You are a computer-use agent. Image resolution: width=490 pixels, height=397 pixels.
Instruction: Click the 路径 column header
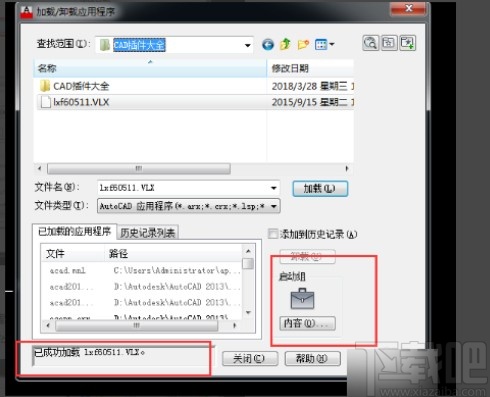tap(173, 254)
